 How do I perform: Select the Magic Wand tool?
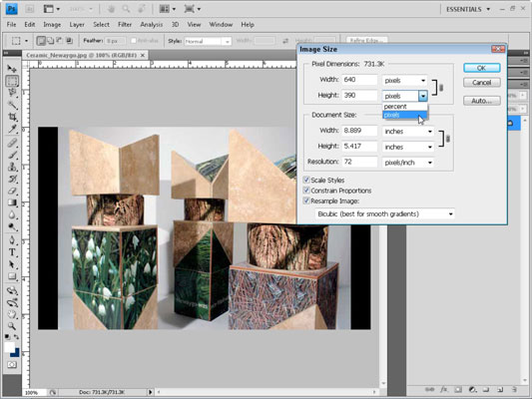12,105
